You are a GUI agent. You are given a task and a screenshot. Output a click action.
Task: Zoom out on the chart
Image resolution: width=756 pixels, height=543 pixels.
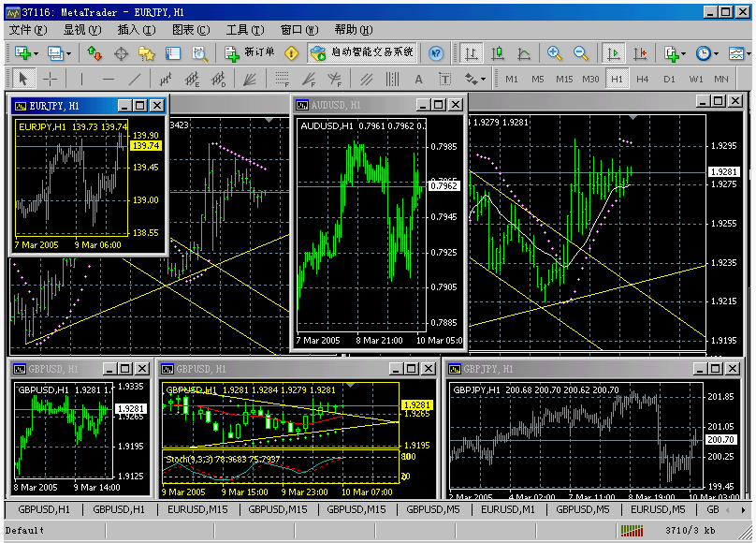[581, 53]
